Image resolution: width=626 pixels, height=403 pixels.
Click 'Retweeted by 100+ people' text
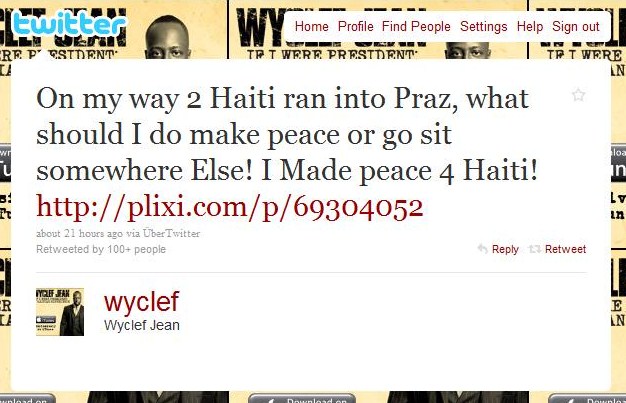tap(101, 249)
